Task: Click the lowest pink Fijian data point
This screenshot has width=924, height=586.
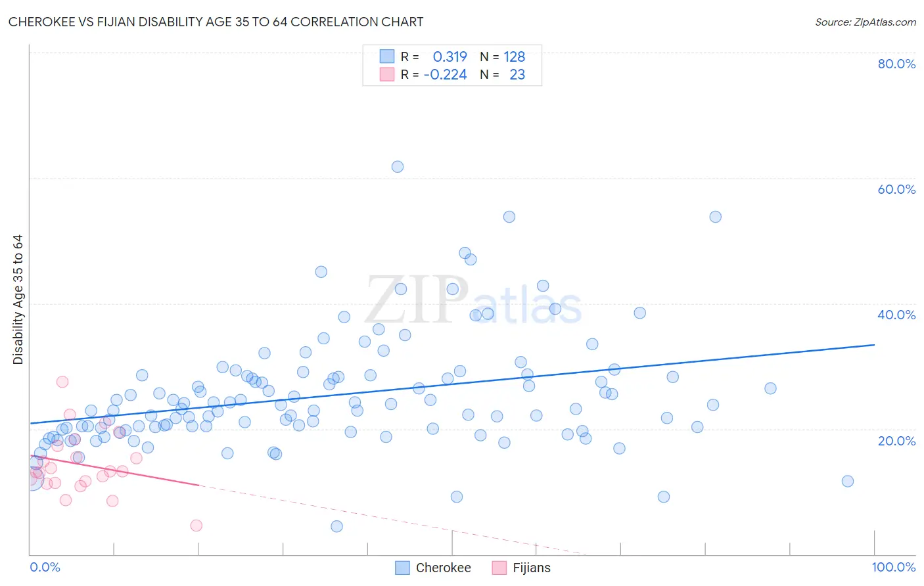Action: (x=196, y=526)
